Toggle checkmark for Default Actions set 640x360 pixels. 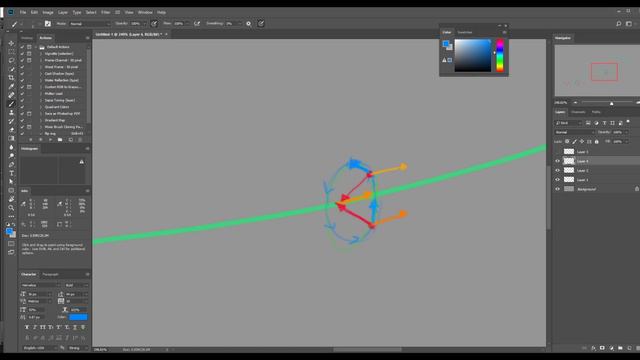(x=22, y=47)
